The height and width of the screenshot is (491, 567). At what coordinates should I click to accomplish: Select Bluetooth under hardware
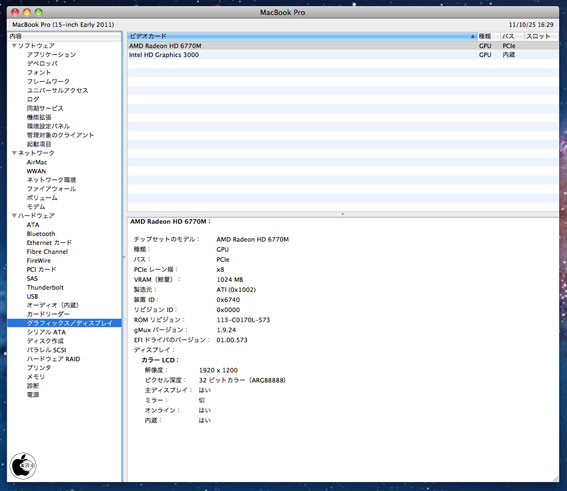coord(41,234)
